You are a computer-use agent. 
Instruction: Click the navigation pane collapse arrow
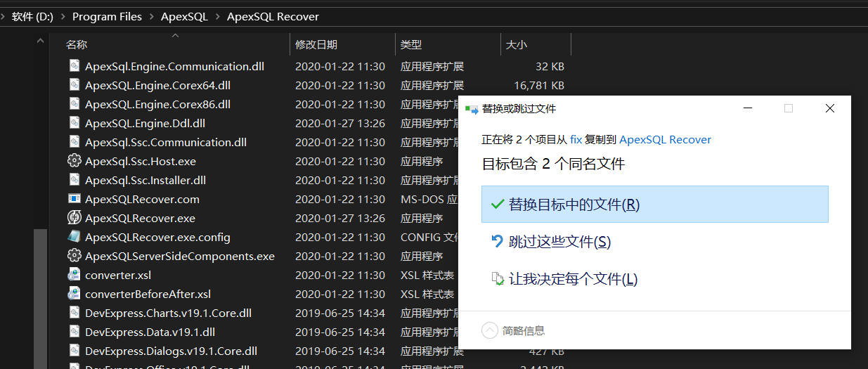pyautogui.click(x=41, y=41)
